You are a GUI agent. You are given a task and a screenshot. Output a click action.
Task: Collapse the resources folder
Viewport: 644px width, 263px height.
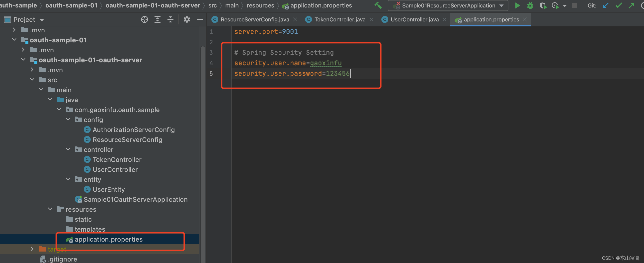click(x=50, y=209)
